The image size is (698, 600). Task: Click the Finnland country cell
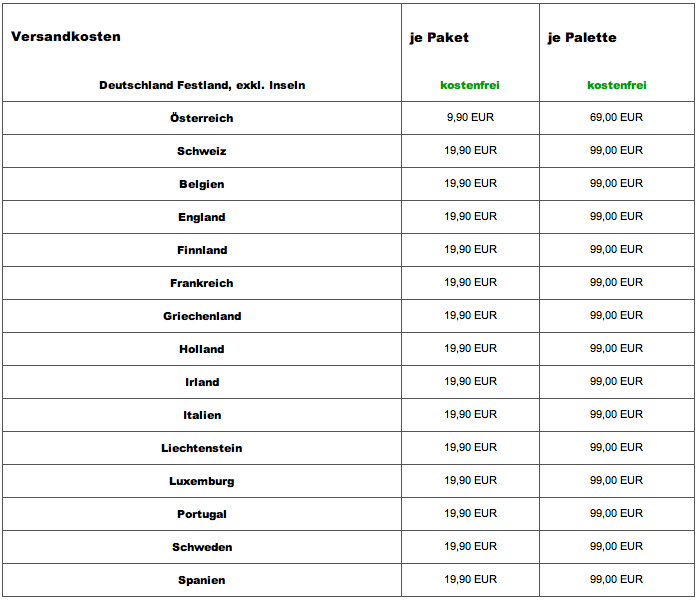pyautogui.click(x=202, y=250)
